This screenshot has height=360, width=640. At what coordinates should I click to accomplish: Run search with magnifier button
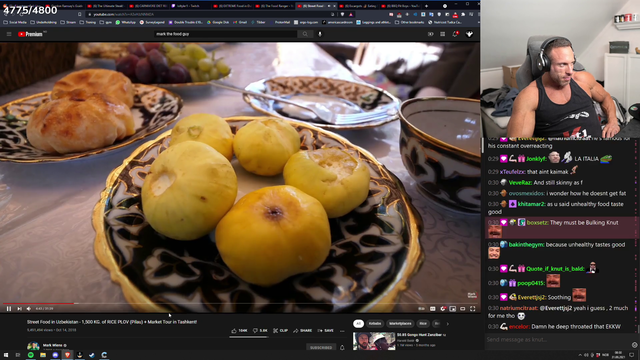(x=304, y=34)
